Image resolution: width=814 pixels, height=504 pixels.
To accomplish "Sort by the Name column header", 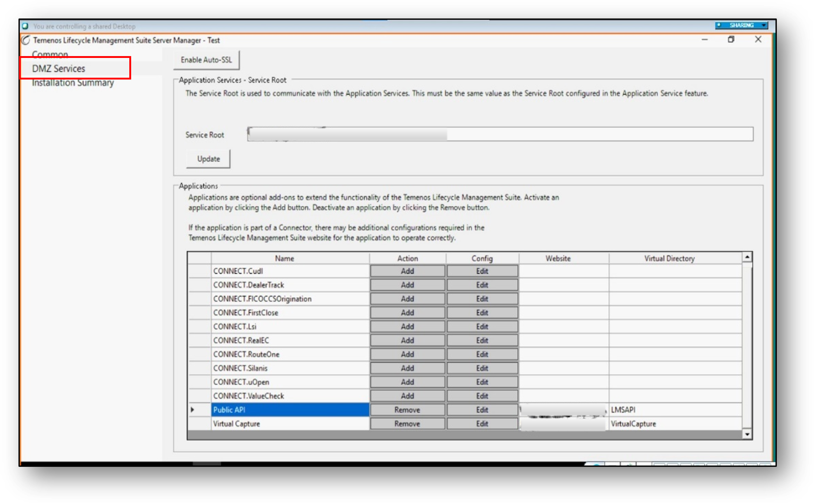I will pos(290,258).
